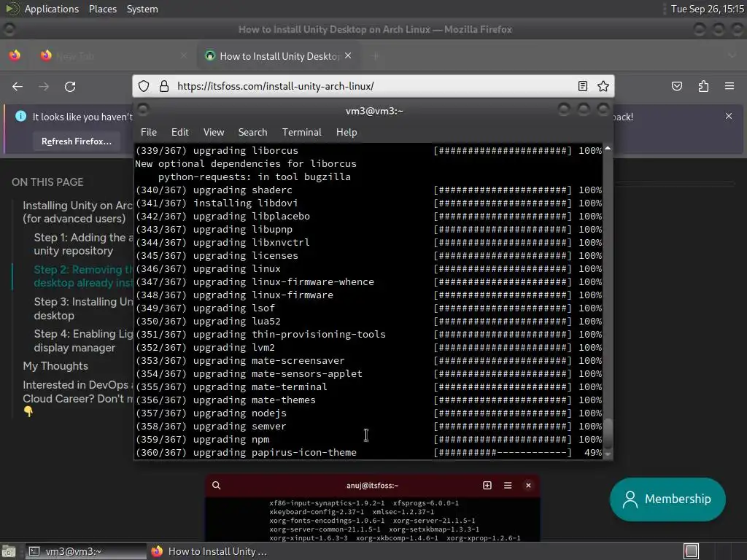Screen dimensions: 747x560
Task: Open the terminal Edit menu
Action: pos(180,133)
